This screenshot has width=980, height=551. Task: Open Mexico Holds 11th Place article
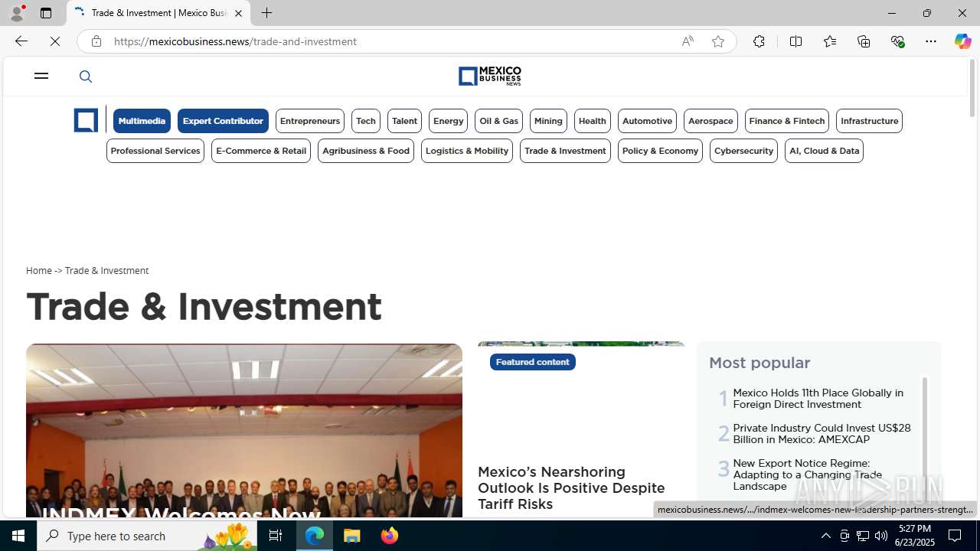818,398
